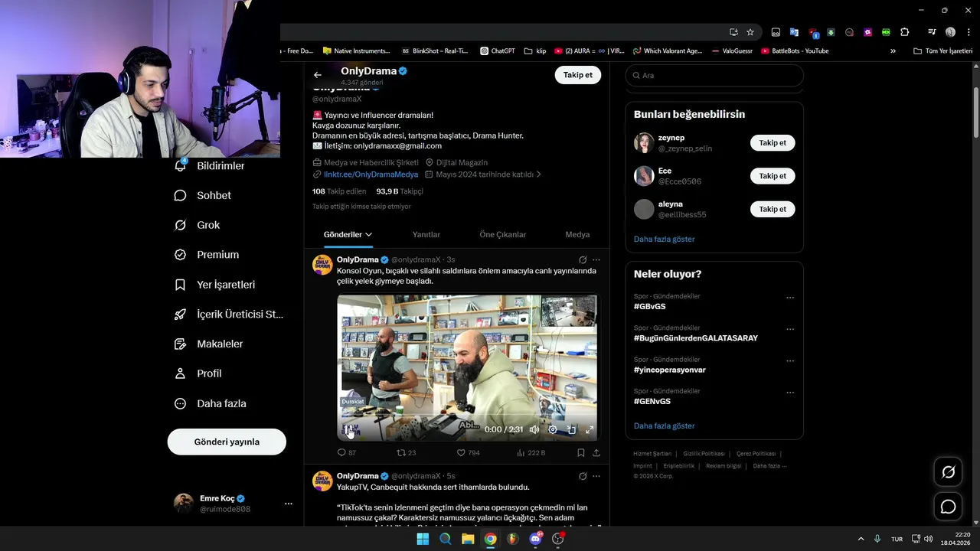Open Bildirimler notifications in sidebar
980x551 pixels.
(210, 165)
